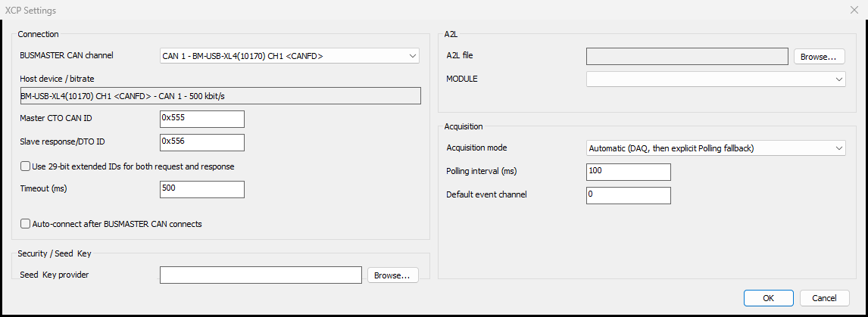Click the 'MODULE' label
Viewport: 868px width, 317px height.
[462, 79]
